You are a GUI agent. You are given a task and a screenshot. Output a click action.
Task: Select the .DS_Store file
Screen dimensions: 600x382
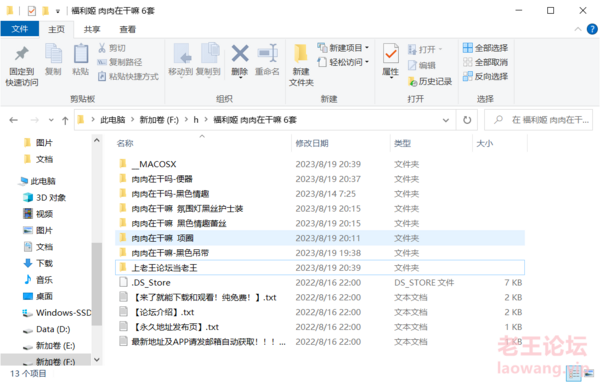[x=320, y=282]
